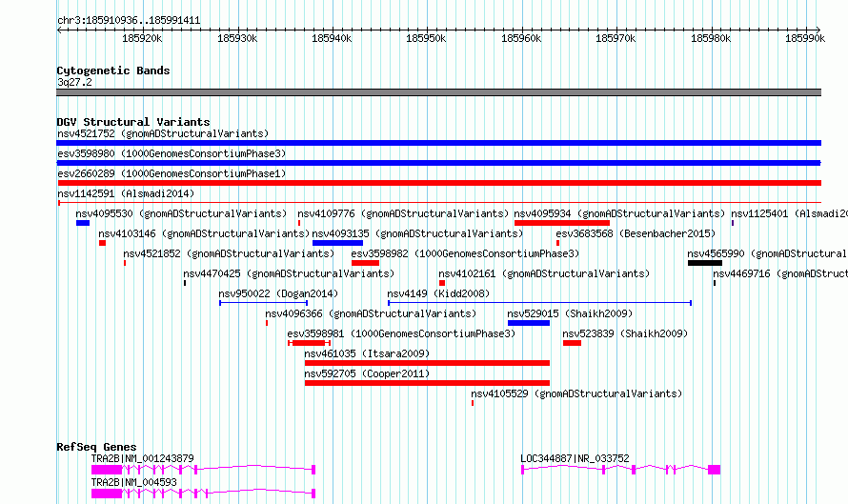
Task: Click the TRA2B|NM_004593 transcript label
Action: point(133,482)
